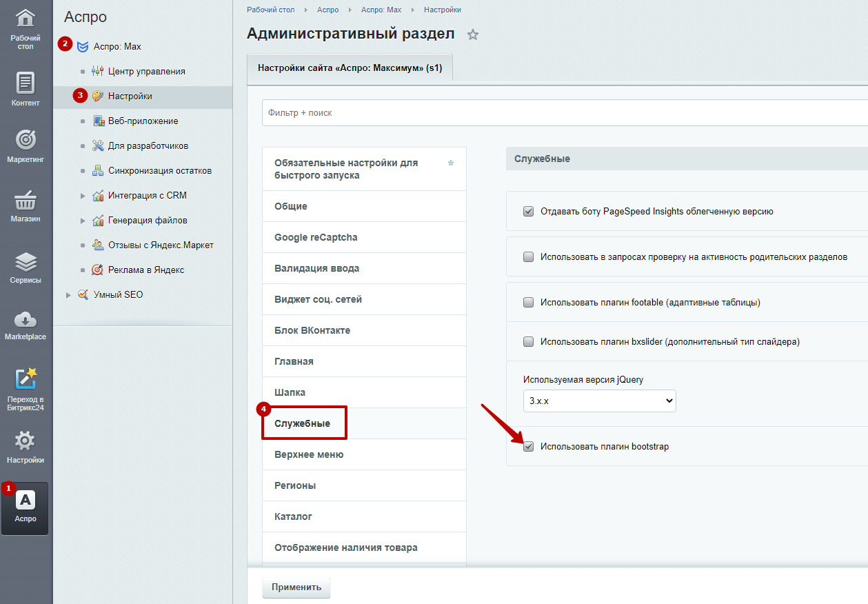Select the Валидация ввода section
This screenshot has height=604, width=868.
point(365,268)
